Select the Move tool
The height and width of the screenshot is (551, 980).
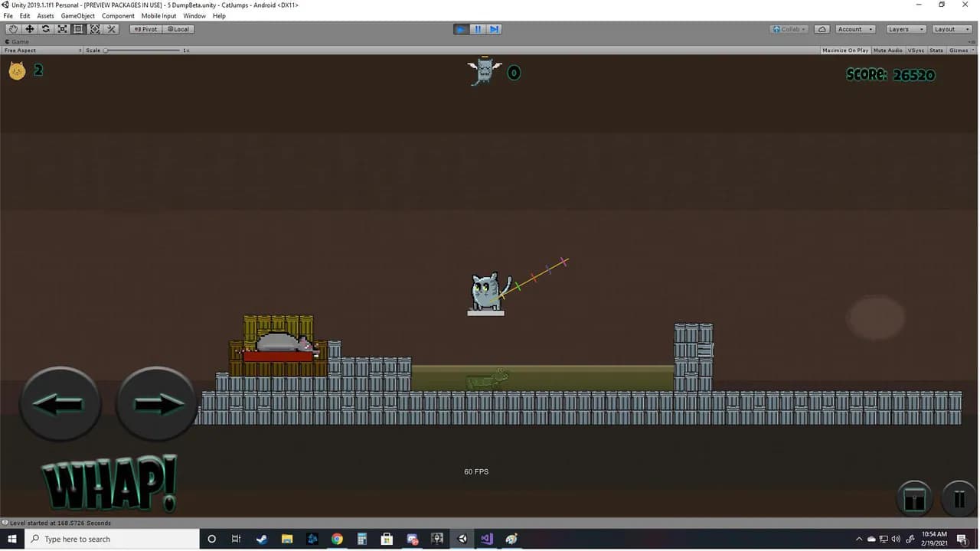(x=29, y=29)
